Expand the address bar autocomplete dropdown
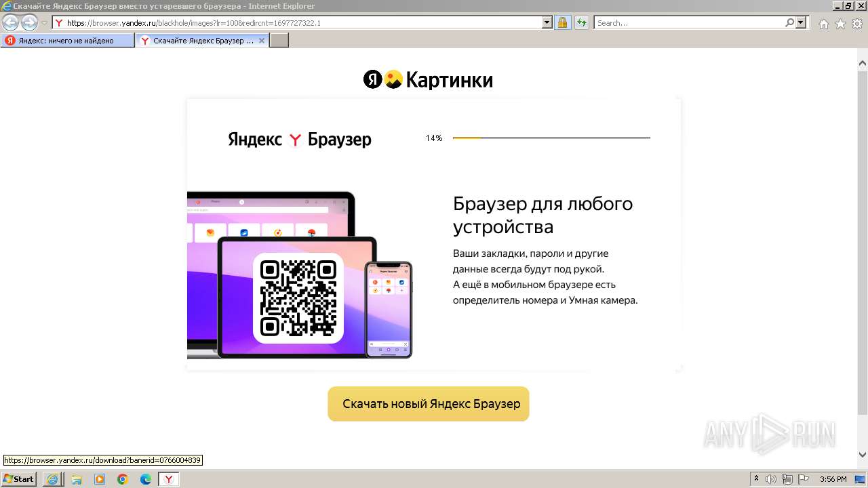Screen dimensions: 868x488 tap(547, 23)
